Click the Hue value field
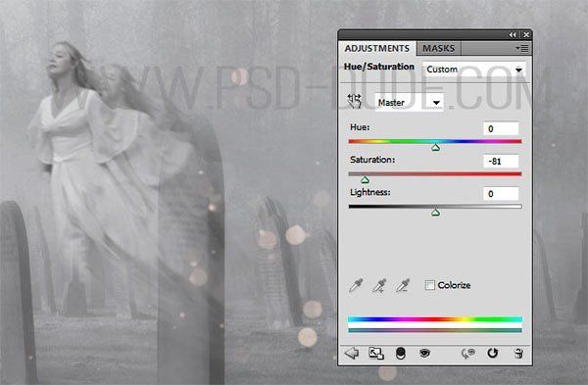 (x=501, y=128)
